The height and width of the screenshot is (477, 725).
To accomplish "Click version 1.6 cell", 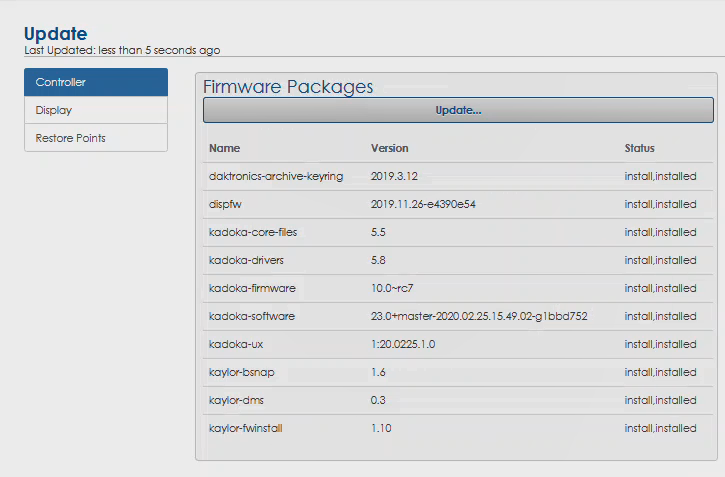I will (378, 372).
